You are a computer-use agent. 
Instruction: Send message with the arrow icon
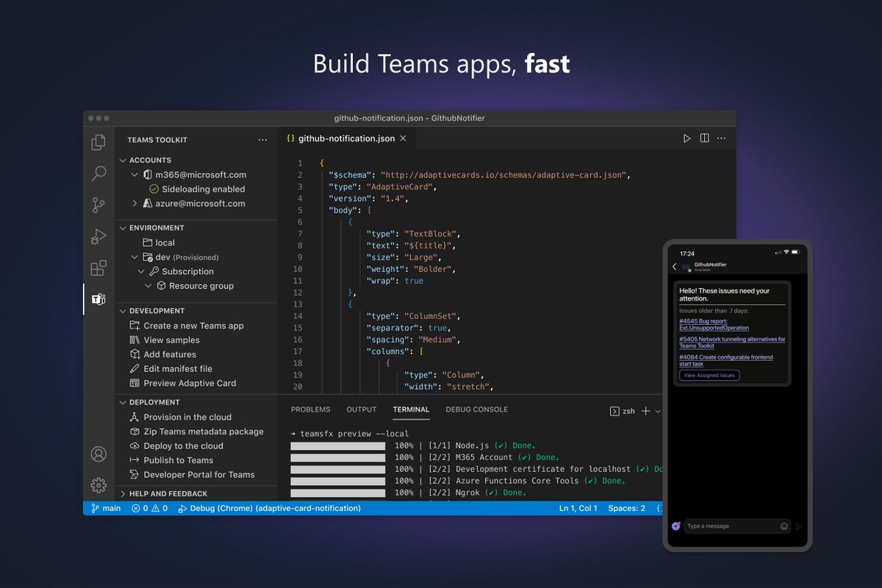click(799, 526)
